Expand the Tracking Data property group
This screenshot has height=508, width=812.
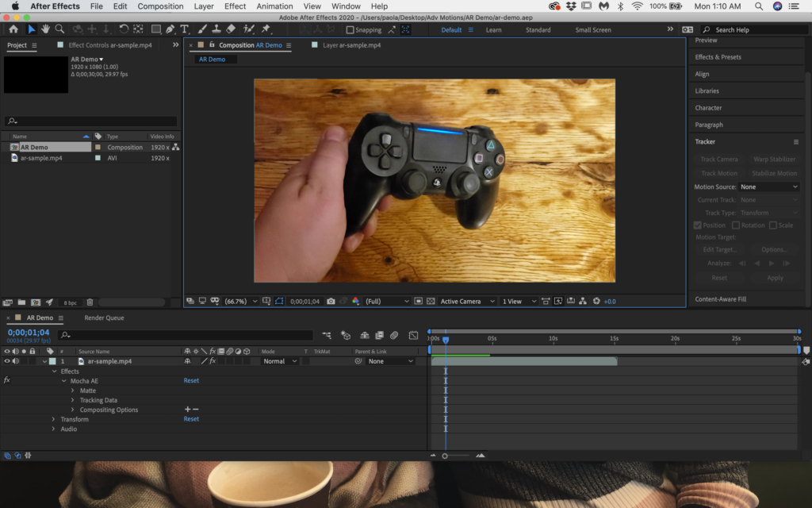(74, 400)
